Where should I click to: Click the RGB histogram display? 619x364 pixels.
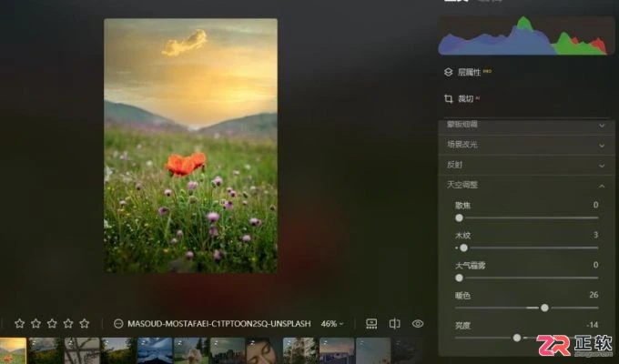(526, 35)
